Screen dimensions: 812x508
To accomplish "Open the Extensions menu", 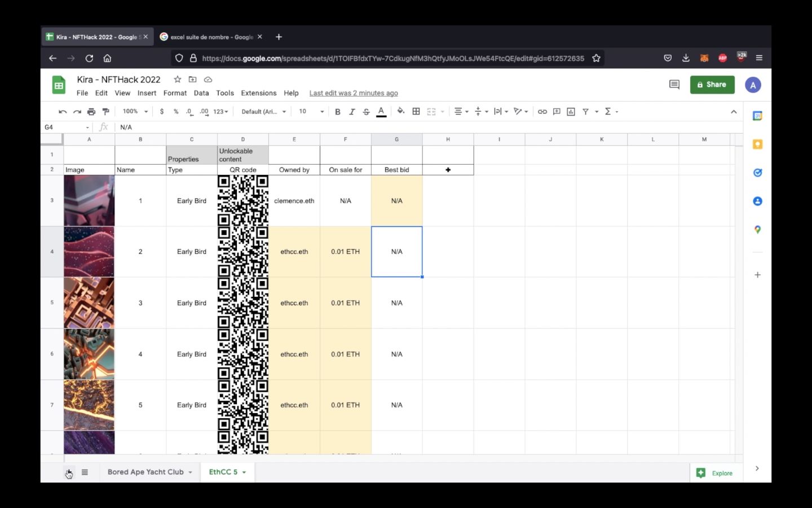I will pos(259,93).
